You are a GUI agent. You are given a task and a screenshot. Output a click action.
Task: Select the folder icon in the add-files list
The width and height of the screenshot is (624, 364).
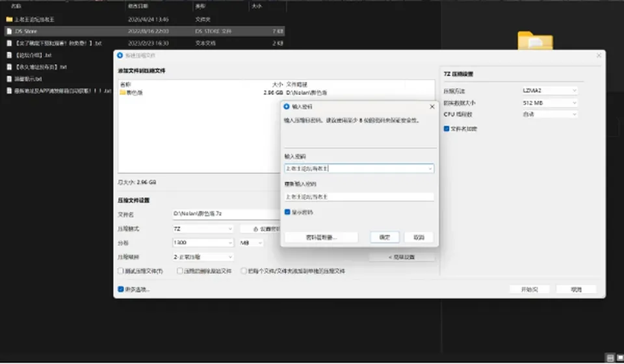[x=123, y=93]
